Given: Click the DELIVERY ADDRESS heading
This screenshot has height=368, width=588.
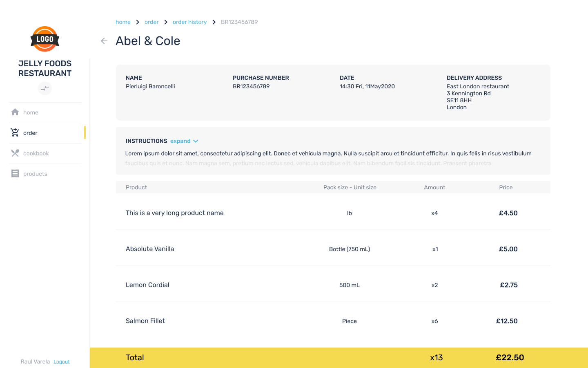Looking at the screenshot, I should coord(474,78).
